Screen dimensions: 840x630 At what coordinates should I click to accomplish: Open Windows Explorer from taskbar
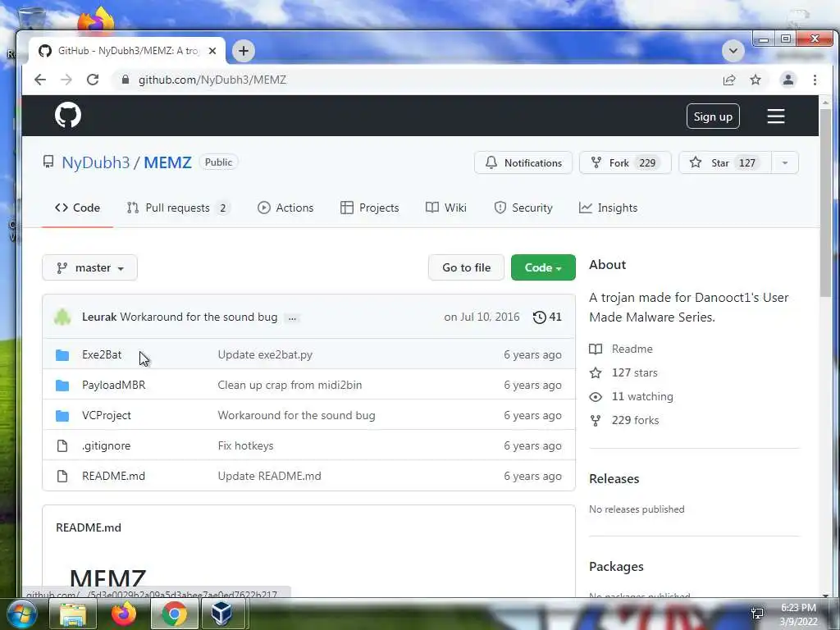coord(73,614)
